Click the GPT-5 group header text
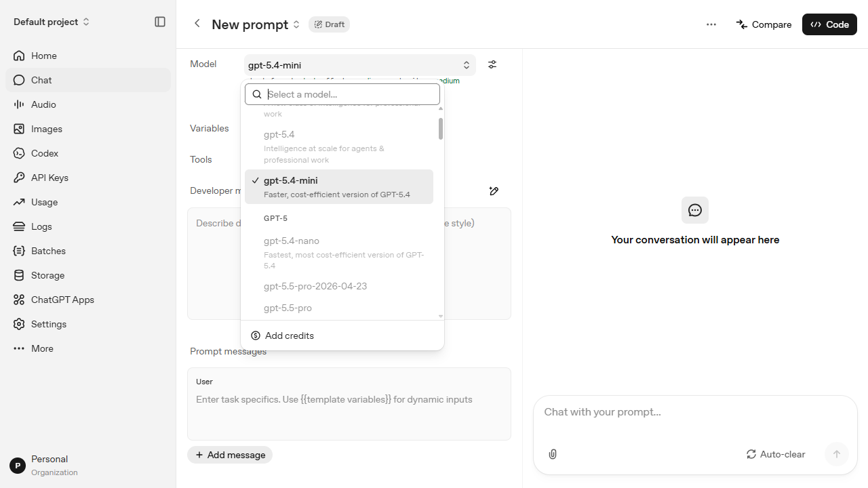The height and width of the screenshot is (488, 868). coord(275,218)
